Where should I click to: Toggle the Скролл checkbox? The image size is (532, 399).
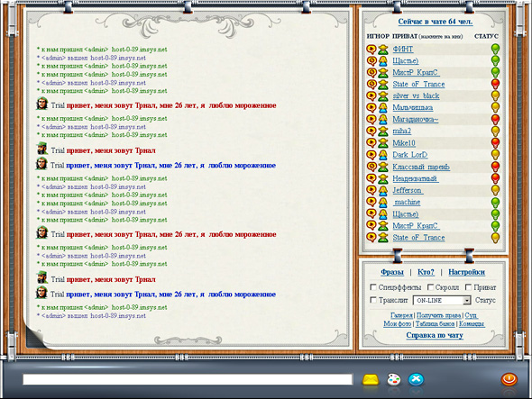430,287
